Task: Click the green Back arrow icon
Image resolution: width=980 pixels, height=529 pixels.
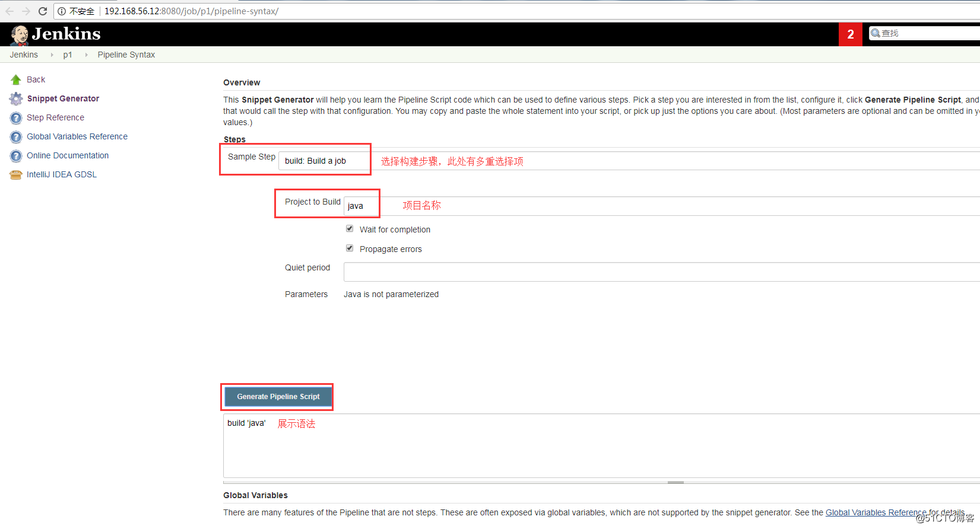Action: pos(16,79)
